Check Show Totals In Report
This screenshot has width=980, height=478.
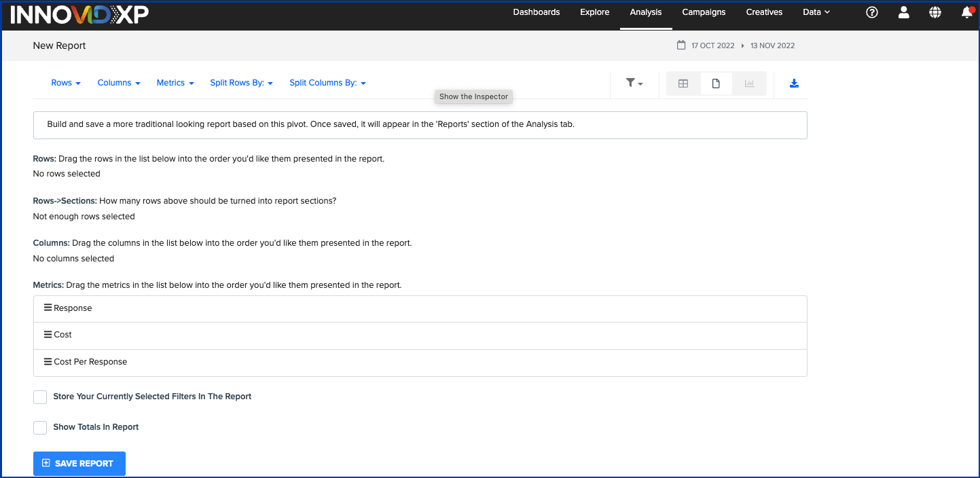[40, 428]
